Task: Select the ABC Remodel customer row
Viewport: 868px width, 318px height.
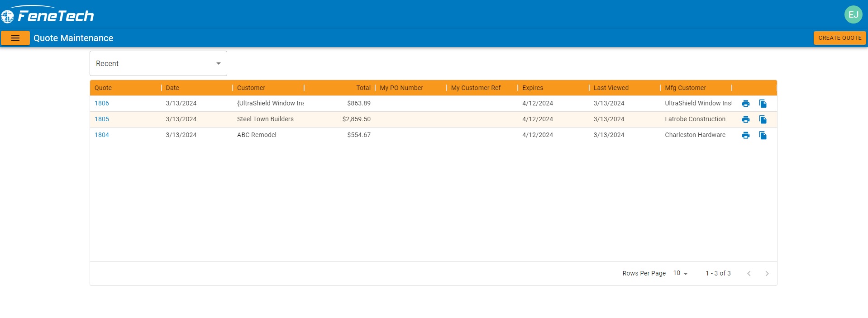Action: 257,135
